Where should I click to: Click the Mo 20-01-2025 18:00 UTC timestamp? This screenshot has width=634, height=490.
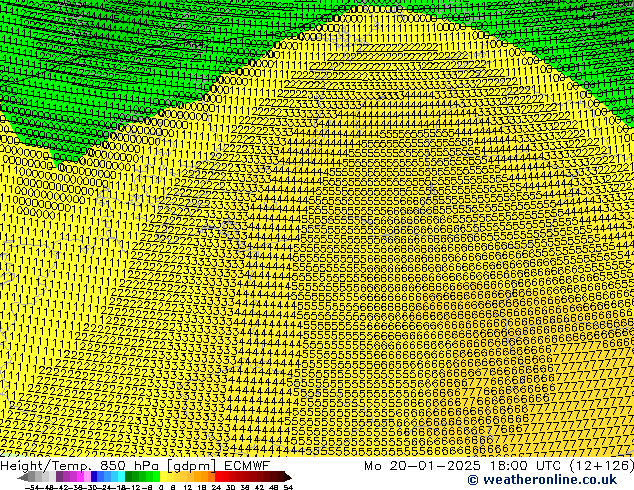tap(499, 466)
